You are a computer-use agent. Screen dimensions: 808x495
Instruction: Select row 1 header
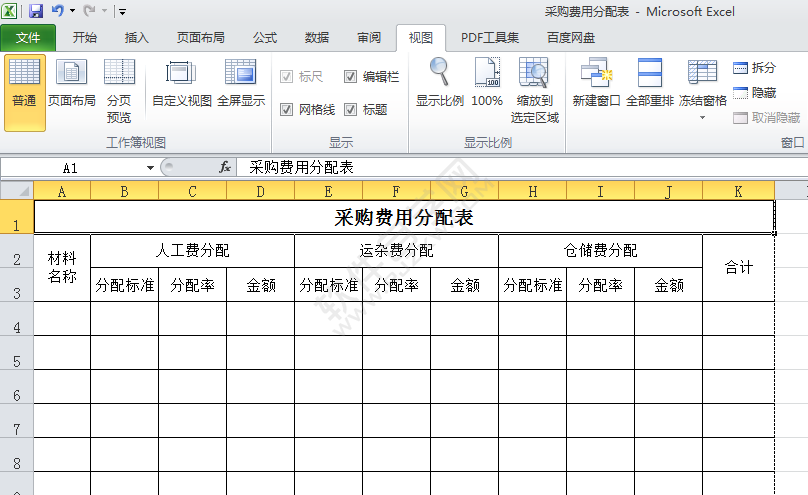click(16, 217)
